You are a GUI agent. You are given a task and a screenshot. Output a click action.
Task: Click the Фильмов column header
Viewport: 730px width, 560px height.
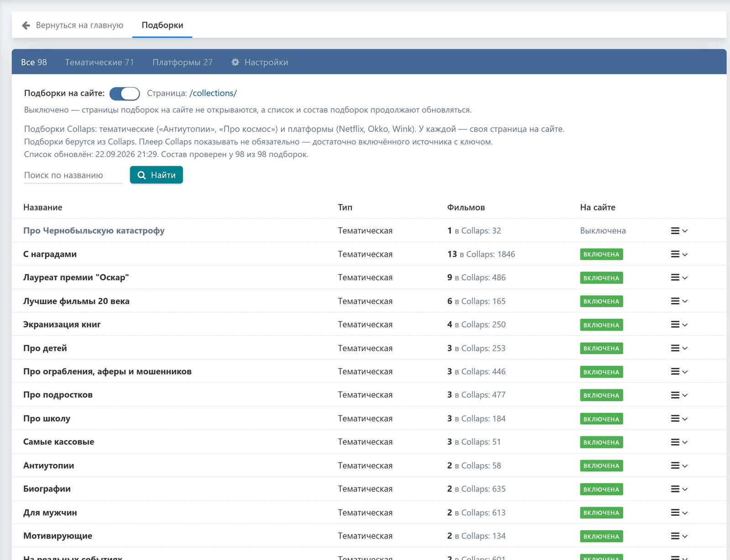[x=466, y=208]
